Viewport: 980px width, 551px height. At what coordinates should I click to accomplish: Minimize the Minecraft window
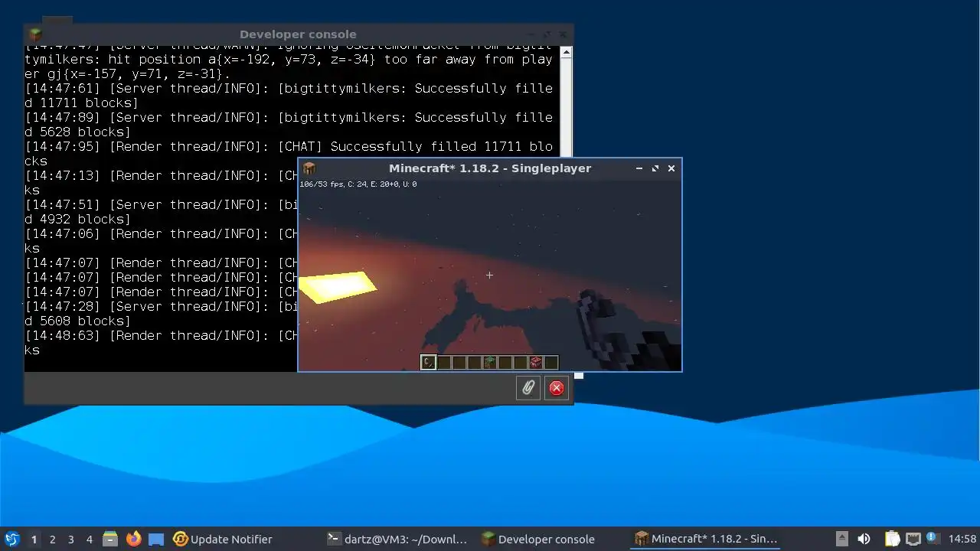click(x=639, y=168)
